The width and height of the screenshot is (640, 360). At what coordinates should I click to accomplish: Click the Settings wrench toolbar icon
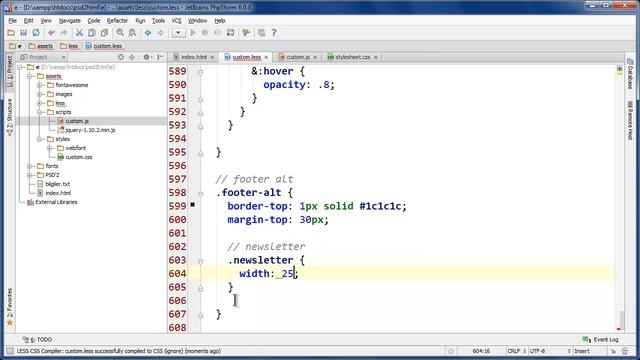click(246, 33)
